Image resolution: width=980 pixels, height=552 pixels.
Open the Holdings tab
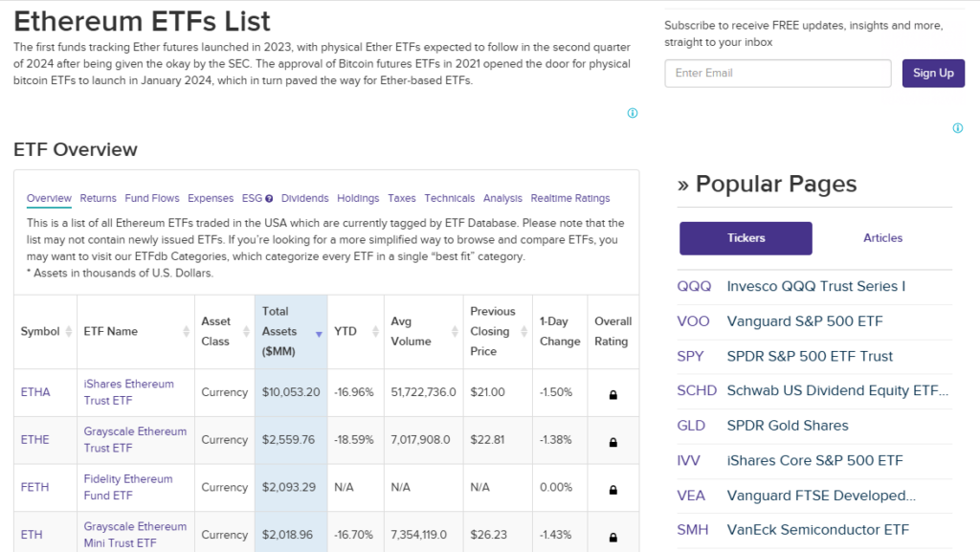tap(358, 198)
